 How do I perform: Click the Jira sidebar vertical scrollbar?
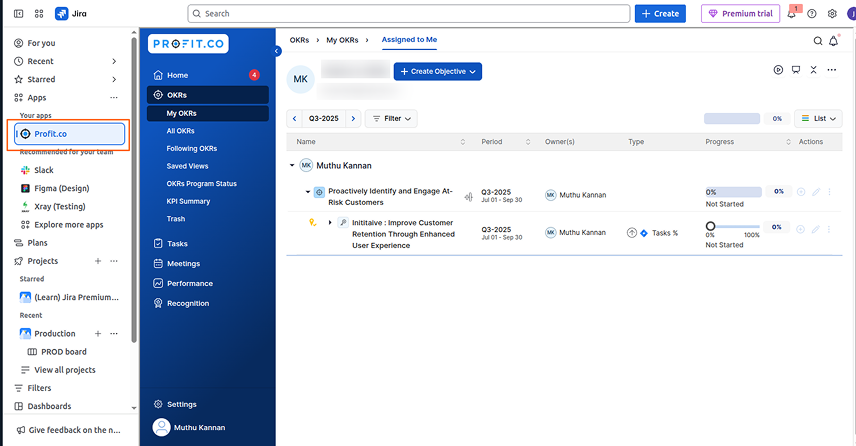click(134, 190)
